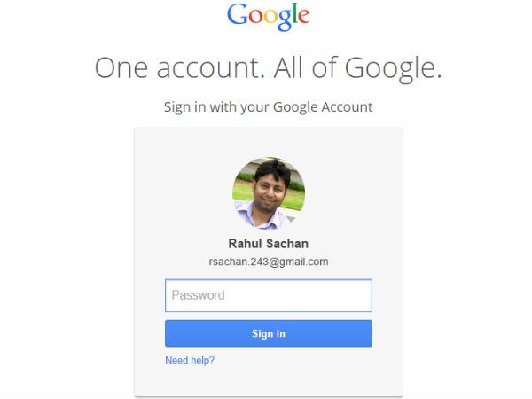Click the word "Google." in the heading
Viewport: 532px width, 399px height.
click(x=394, y=69)
